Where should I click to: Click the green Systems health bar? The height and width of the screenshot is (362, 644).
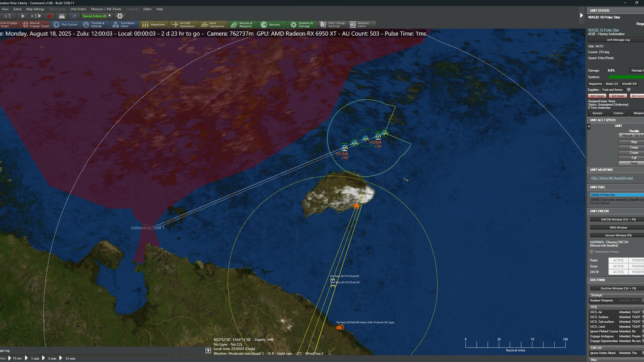point(626,76)
